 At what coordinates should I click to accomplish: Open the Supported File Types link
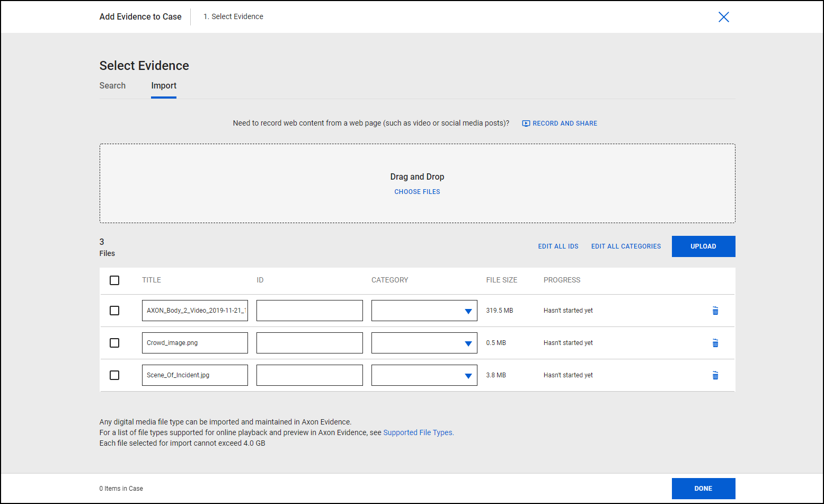418,432
